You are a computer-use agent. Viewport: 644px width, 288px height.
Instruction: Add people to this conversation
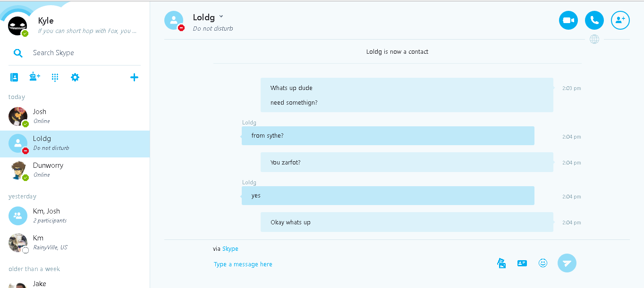[x=620, y=20]
